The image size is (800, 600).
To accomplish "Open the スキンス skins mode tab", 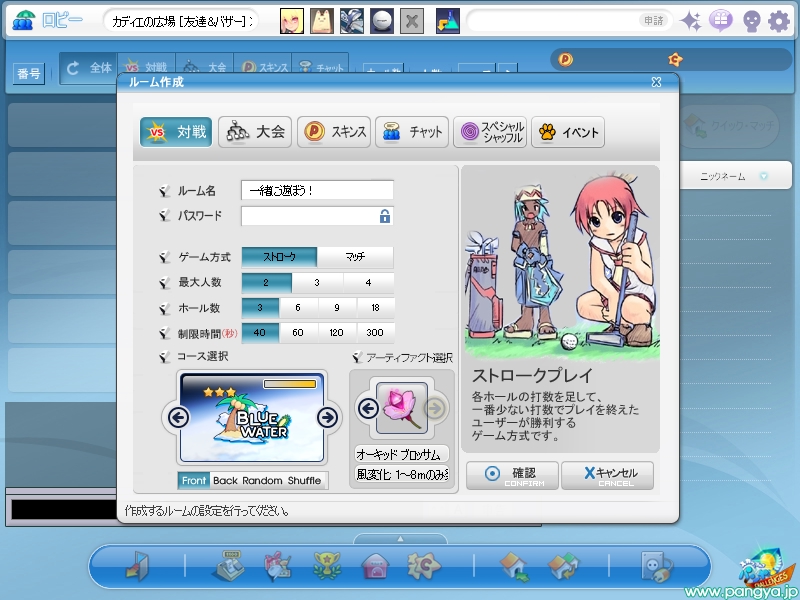I will pos(334,132).
